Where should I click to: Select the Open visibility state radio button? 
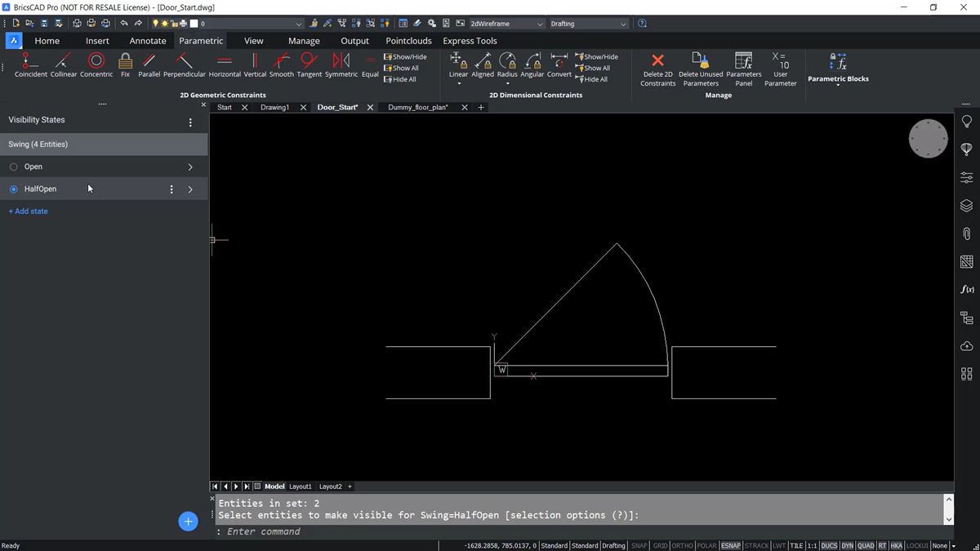coord(14,167)
